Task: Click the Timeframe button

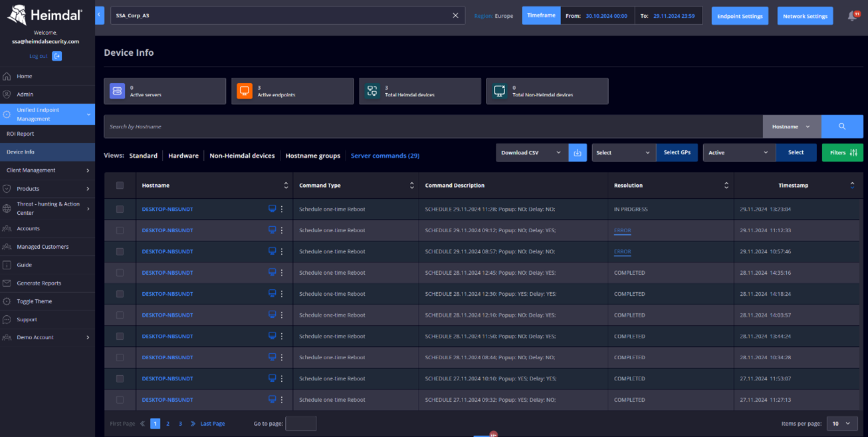Action: tap(541, 15)
